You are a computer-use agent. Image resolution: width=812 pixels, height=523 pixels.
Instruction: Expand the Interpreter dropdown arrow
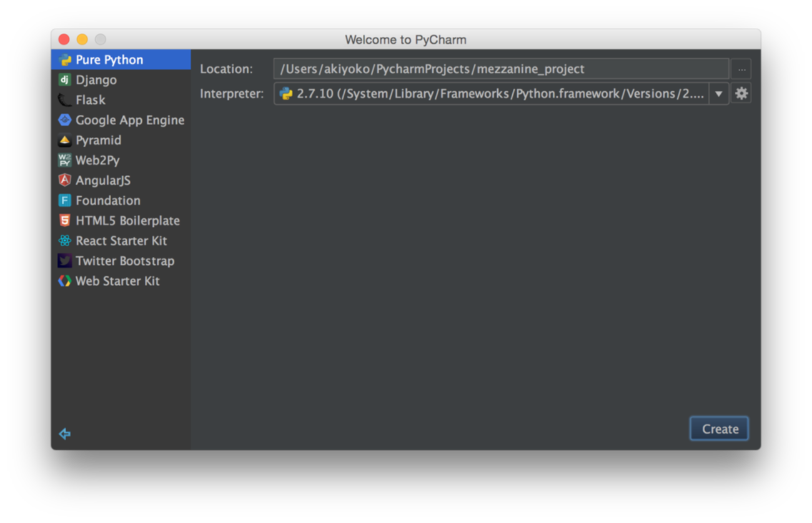click(x=719, y=94)
